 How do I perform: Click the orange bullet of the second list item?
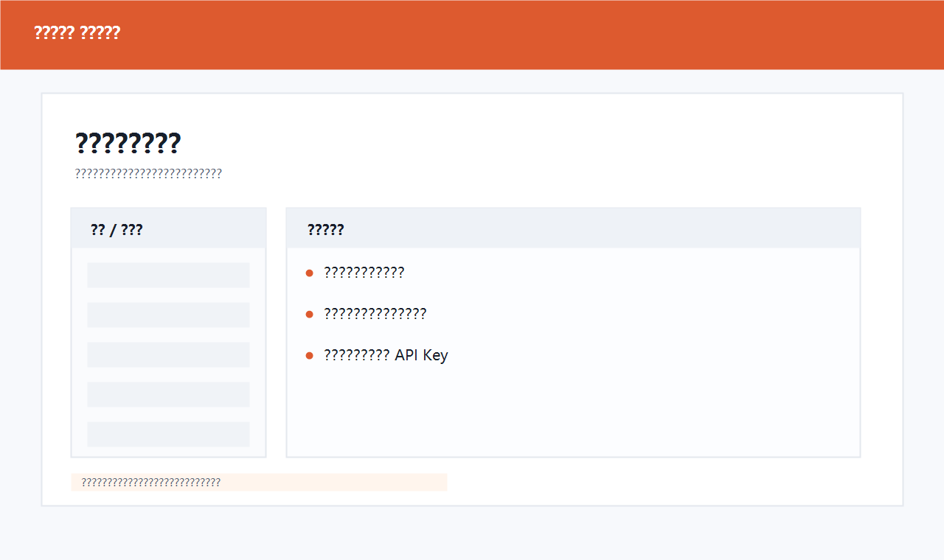tap(310, 315)
